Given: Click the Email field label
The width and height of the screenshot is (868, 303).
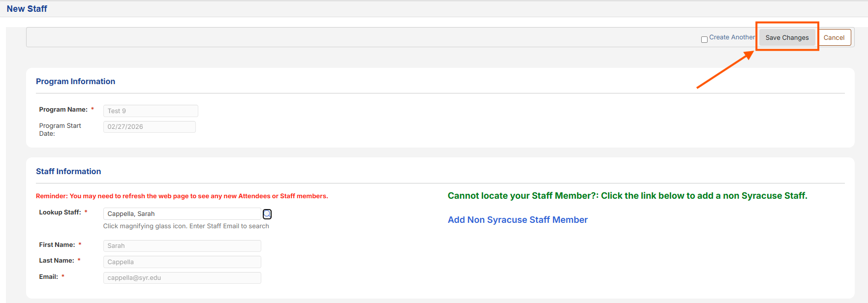Looking at the screenshot, I should pyautogui.click(x=48, y=277).
